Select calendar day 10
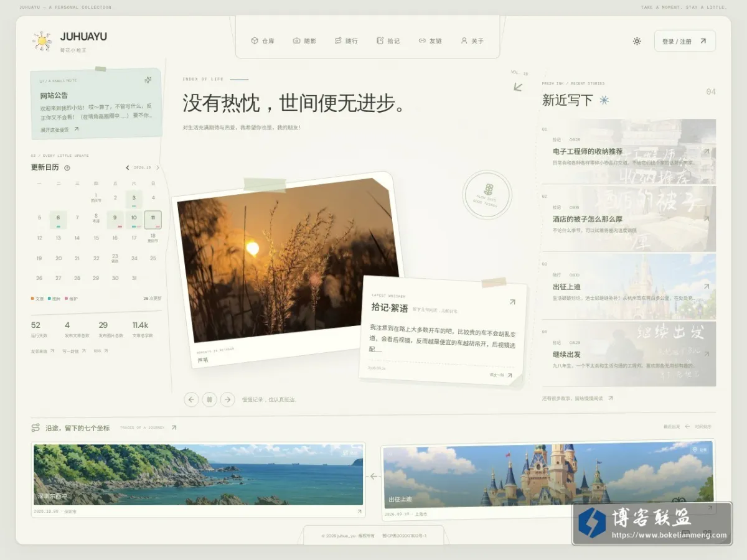747x560 pixels. click(134, 219)
